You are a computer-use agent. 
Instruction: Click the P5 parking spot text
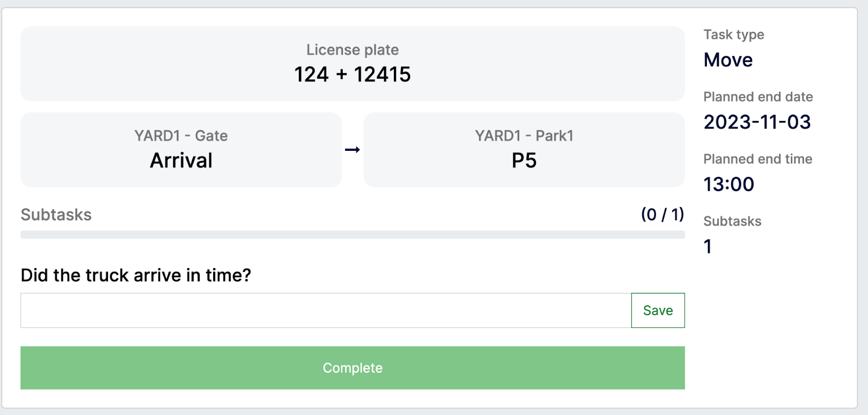pos(524,161)
